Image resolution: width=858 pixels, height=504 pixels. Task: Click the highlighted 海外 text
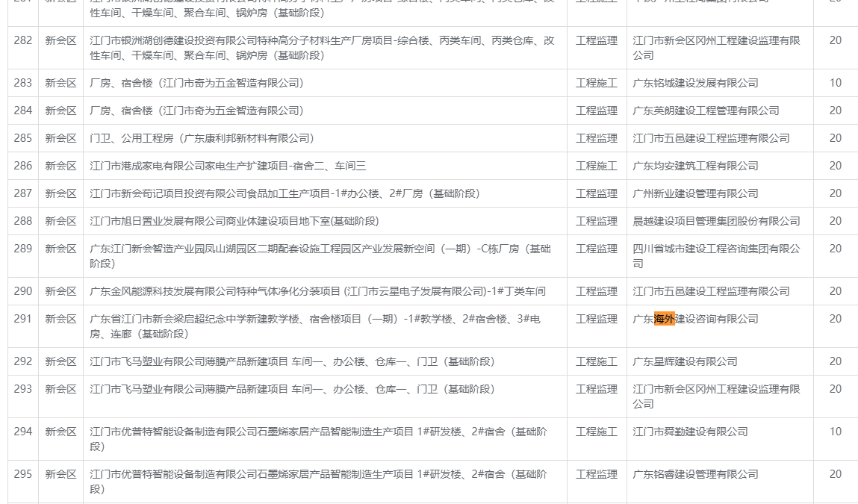[664, 319]
